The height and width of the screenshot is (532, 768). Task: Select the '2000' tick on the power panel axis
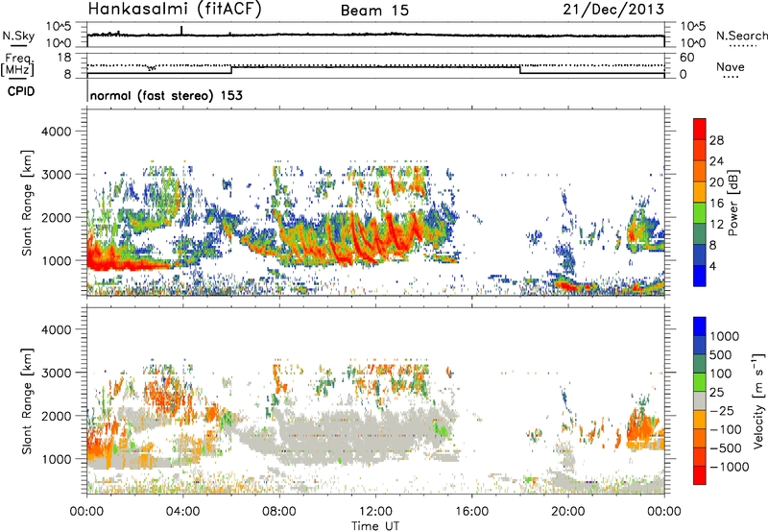pyautogui.click(x=56, y=217)
